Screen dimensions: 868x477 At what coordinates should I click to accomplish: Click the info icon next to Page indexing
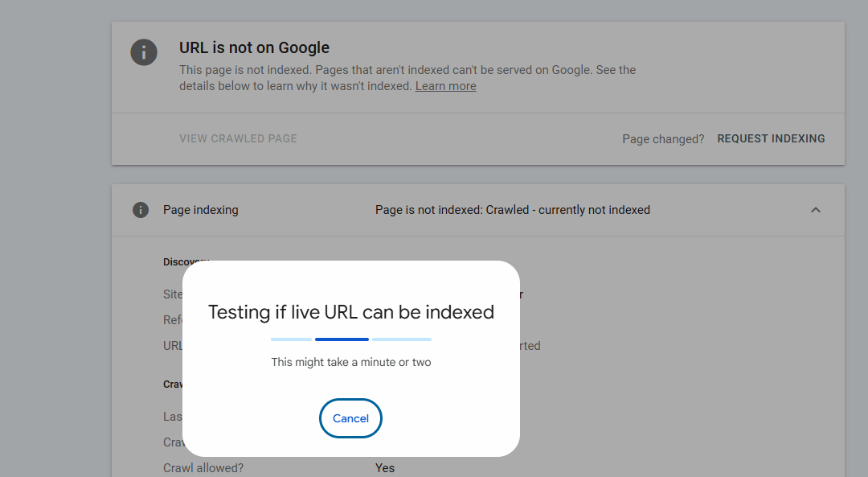point(141,210)
